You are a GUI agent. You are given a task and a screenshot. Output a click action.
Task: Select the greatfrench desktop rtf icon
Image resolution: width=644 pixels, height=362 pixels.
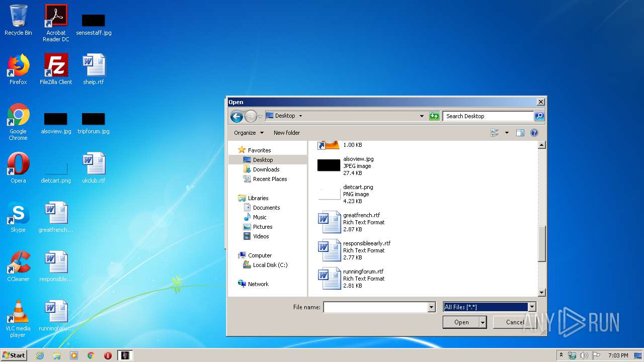(x=56, y=217)
